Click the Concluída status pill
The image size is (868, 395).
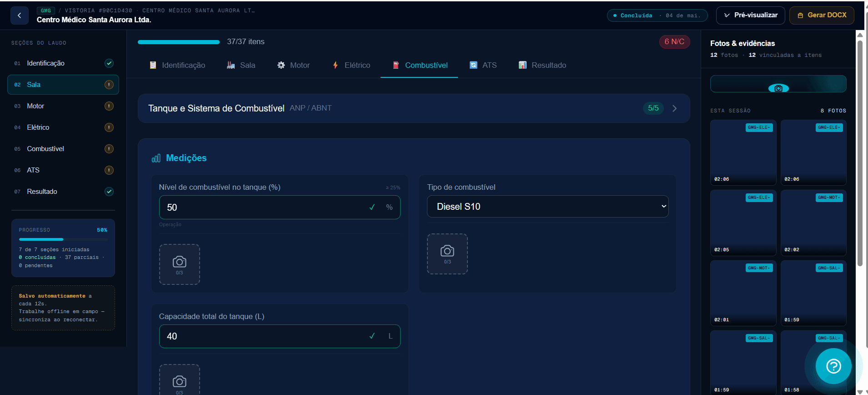pos(657,15)
